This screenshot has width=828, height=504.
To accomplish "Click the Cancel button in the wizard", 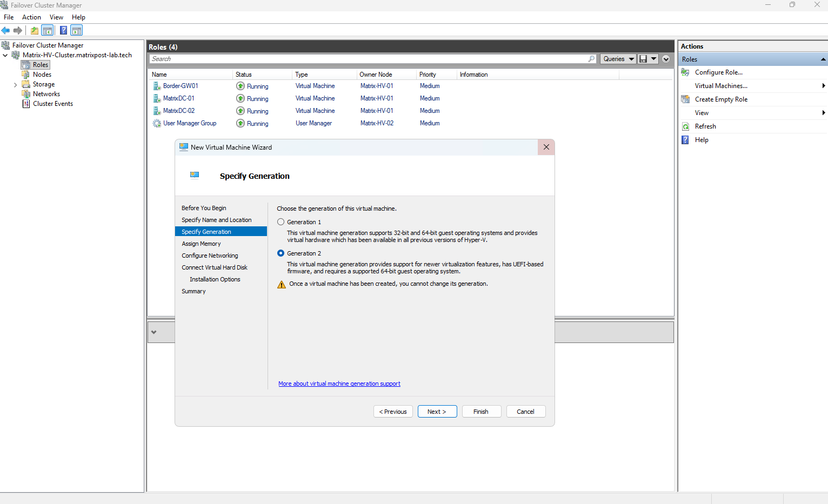I will coord(525,412).
